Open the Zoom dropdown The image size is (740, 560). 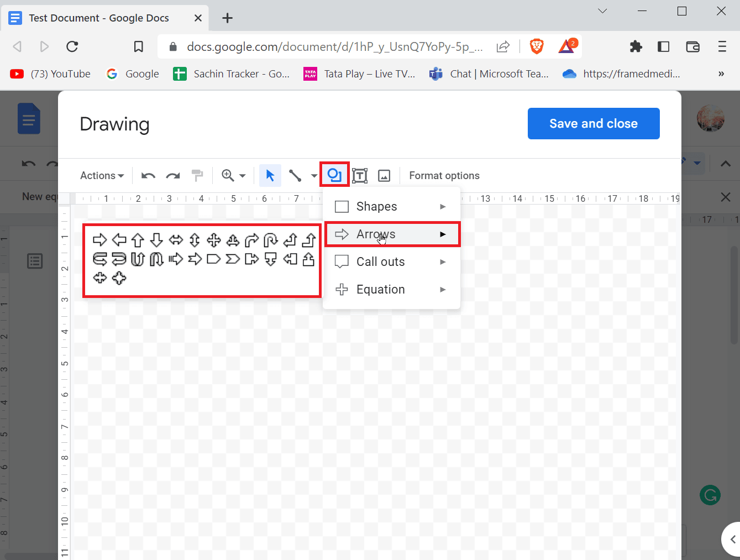(x=233, y=175)
